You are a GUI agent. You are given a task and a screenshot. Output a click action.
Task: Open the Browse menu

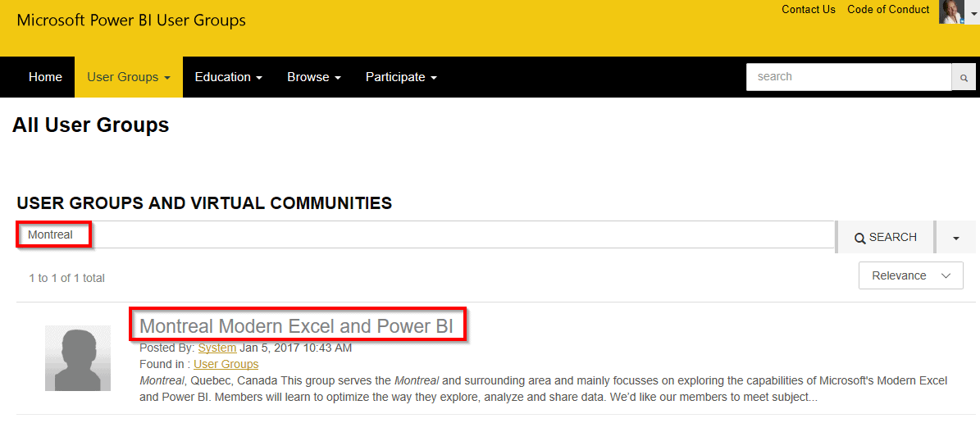313,77
